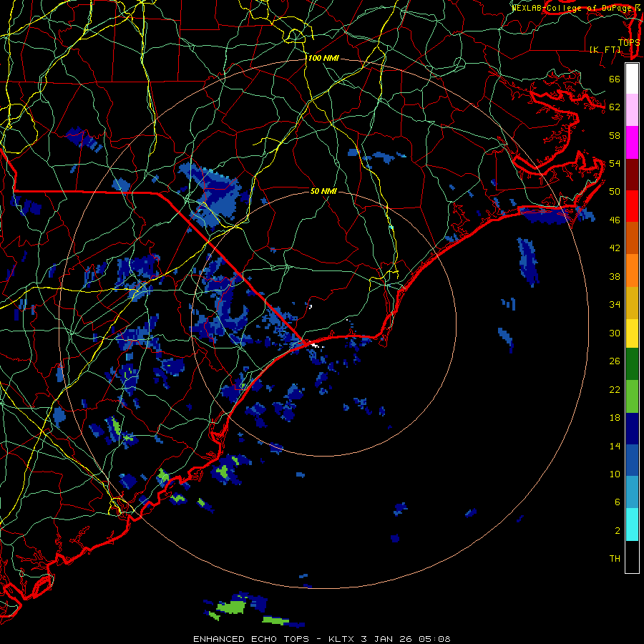Image resolution: width=644 pixels, height=644 pixels.
Task: Click the bright red legend swatch
Action: coord(632,206)
